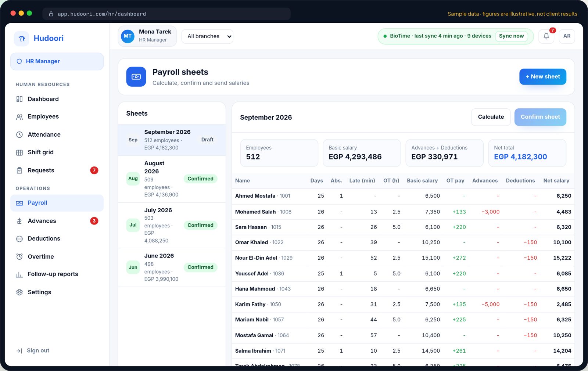Screen dimensions: 588x371
Task: Click the Late (min) column header
Action: pos(362,181)
